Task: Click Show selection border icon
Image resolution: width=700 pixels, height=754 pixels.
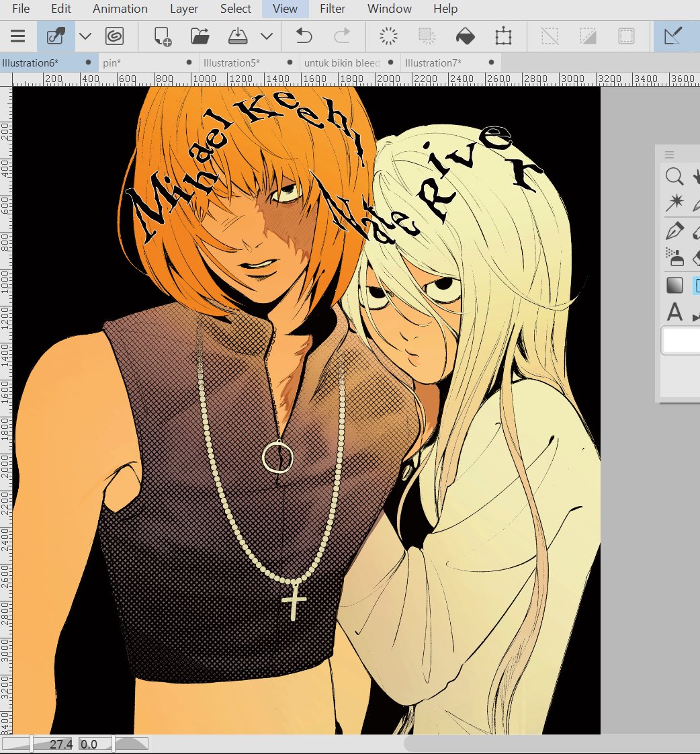Action: [626, 36]
